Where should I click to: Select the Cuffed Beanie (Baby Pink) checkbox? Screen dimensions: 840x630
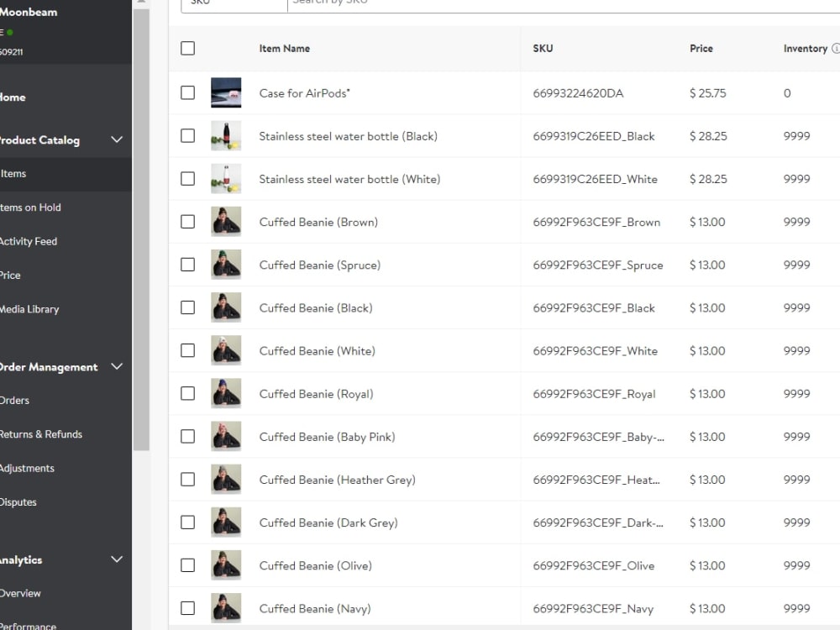pos(187,436)
